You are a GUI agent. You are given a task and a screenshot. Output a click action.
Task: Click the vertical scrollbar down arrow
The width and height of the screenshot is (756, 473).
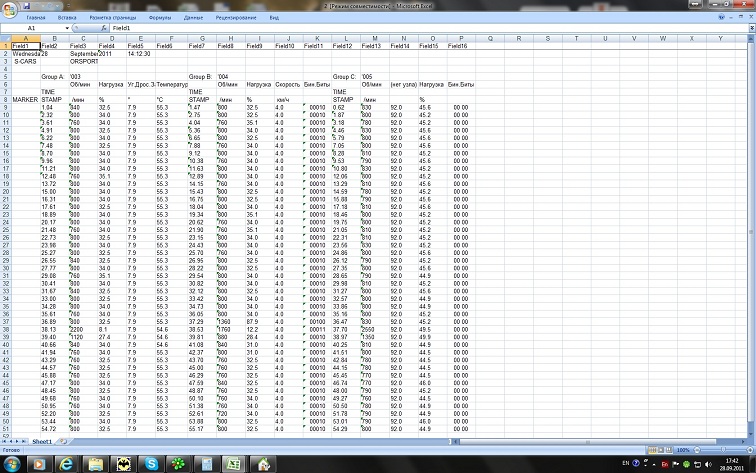(751, 434)
